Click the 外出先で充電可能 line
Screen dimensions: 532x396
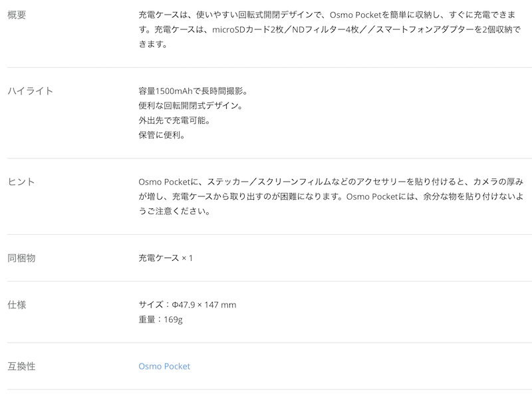tap(174, 120)
